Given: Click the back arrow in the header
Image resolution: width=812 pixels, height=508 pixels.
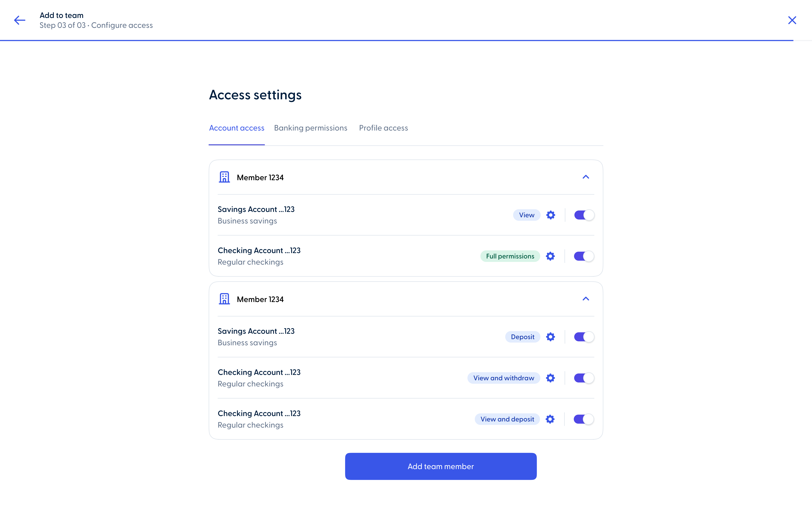Looking at the screenshot, I should (19, 20).
